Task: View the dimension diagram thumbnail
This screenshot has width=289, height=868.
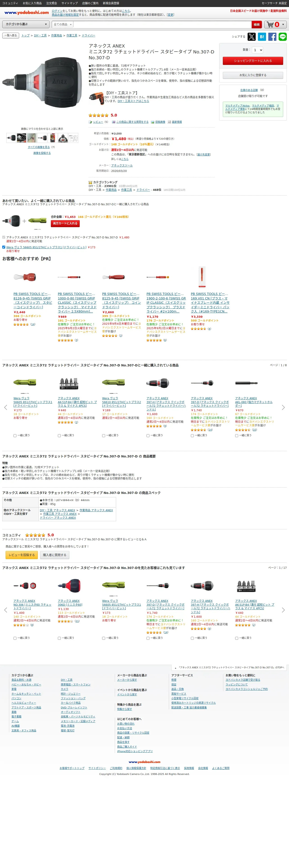Action: point(73,138)
